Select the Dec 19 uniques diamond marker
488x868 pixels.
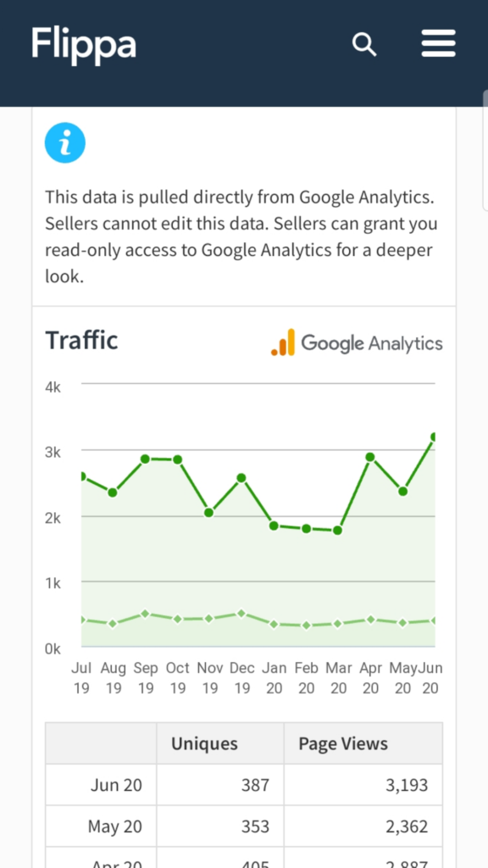pyautogui.click(x=241, y=614)
